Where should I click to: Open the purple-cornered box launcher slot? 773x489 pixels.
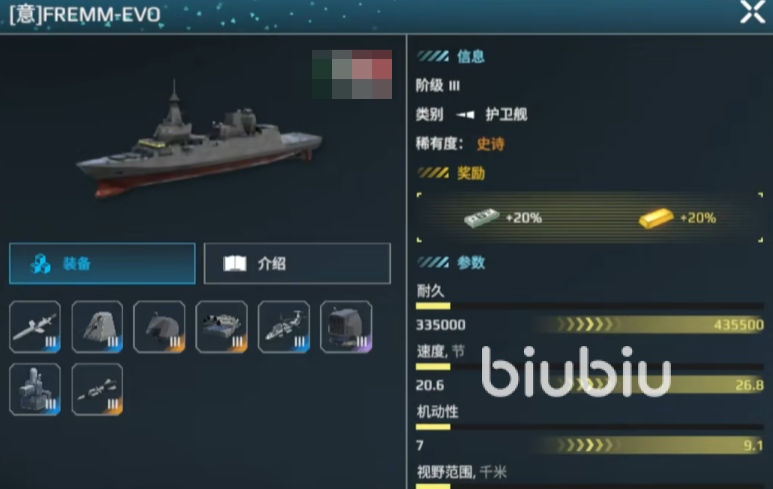[346, 326]
